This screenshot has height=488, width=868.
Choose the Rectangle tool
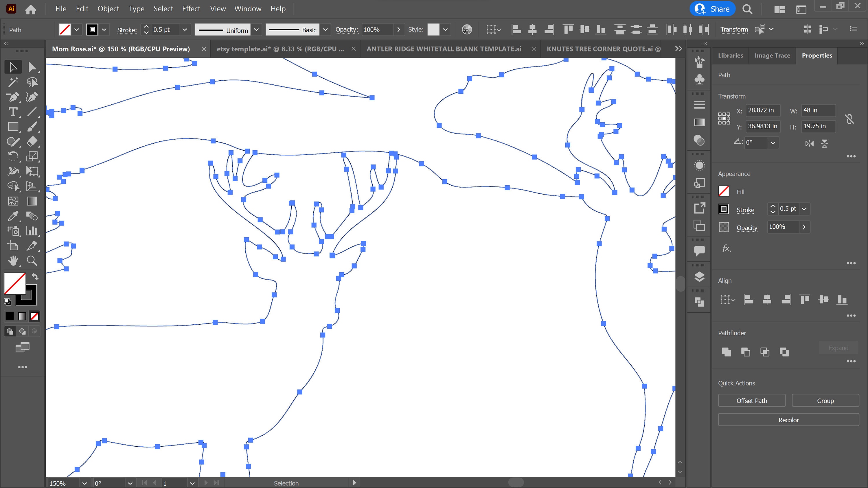(x=14, y=127)
